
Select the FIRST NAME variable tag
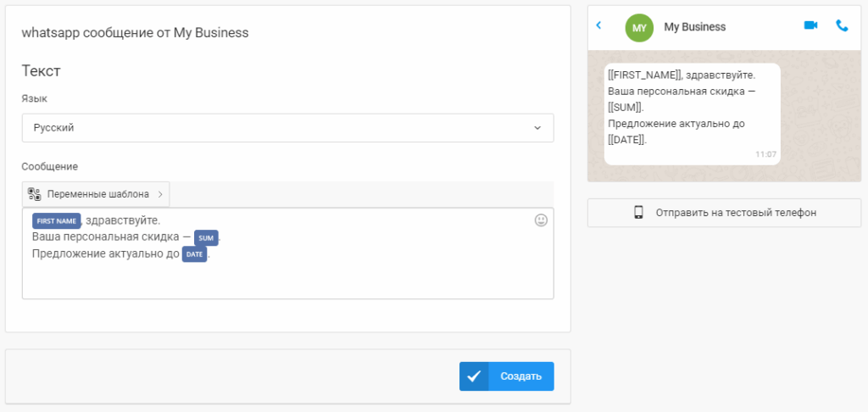(x=57, y=221)
